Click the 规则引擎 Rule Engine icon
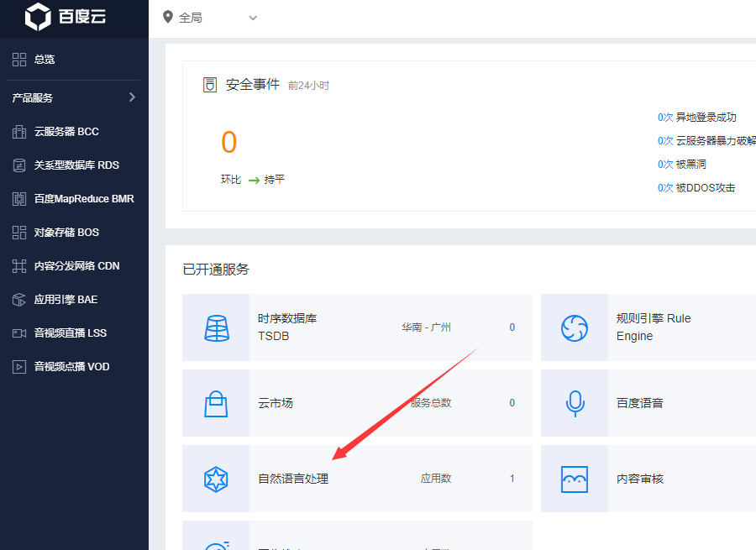756x550 pixels. click(x=575, y=327)
